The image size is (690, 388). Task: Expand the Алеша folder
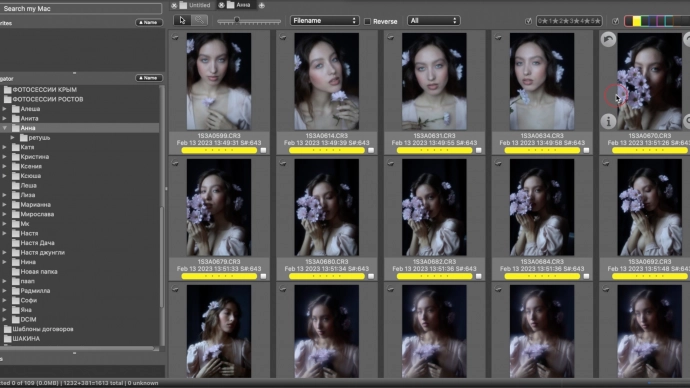pos(5,109)
